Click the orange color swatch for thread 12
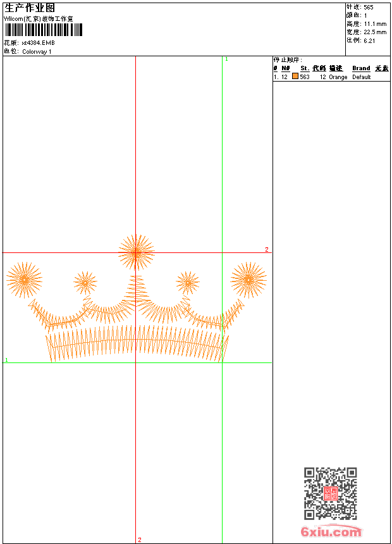Screen dimensions: 392x544 click(x=295, y=76)
